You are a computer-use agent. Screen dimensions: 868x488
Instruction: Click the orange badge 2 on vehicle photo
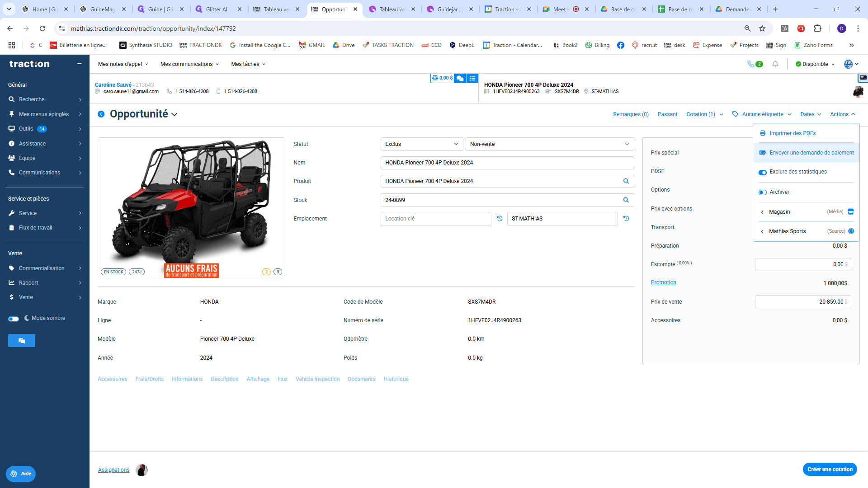(266, 272)
